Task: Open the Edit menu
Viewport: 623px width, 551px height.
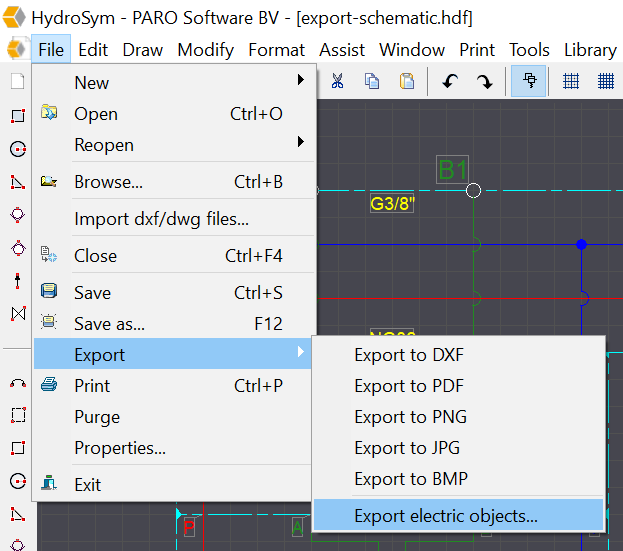Action: [93, 50]
